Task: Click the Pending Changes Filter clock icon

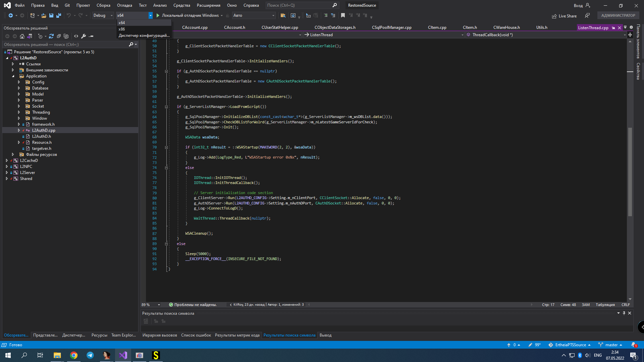Action: point(40,36)
